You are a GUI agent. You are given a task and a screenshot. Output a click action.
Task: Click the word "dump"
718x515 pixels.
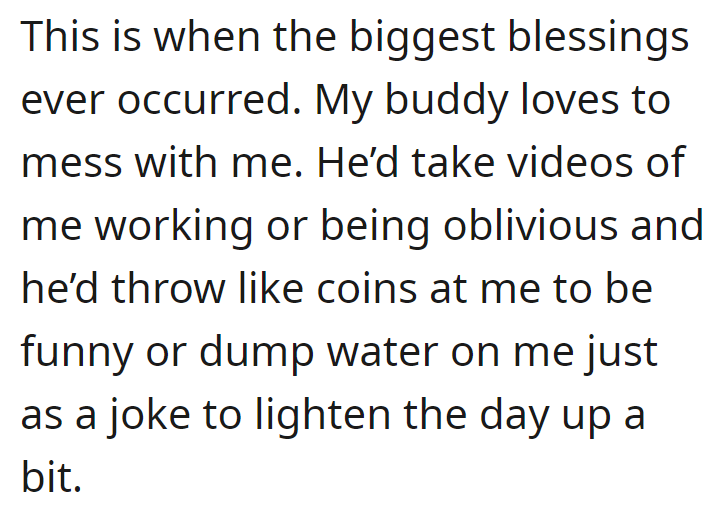257,355
